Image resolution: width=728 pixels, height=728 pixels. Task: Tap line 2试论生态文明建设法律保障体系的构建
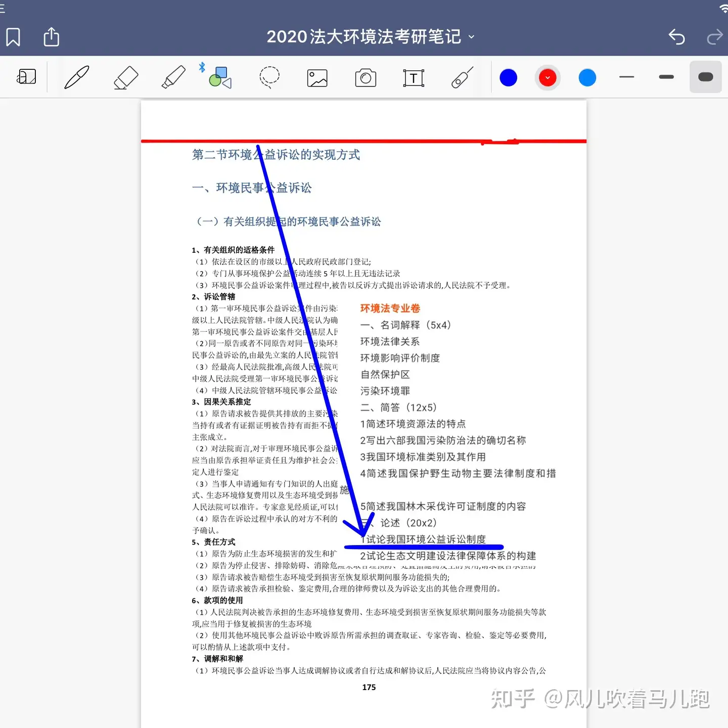tap(448, 556)
